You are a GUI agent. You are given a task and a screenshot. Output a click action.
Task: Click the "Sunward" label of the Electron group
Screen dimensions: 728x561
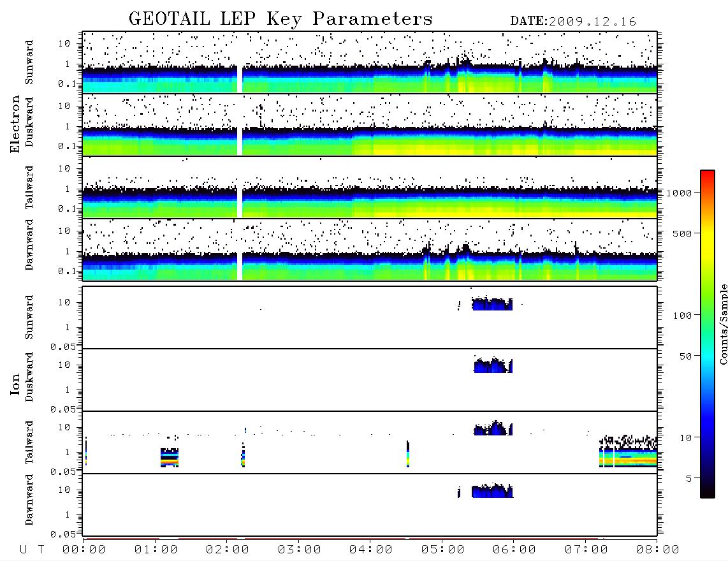(29, 62)
